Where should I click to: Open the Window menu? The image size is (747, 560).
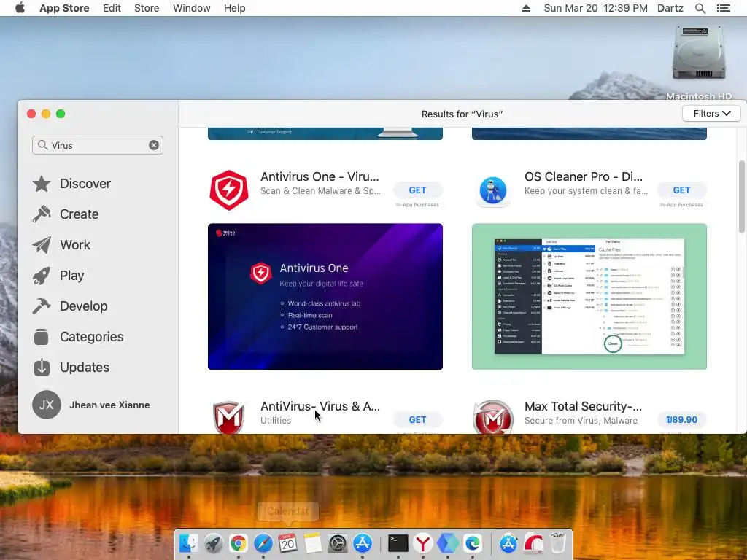coord(192,8)
